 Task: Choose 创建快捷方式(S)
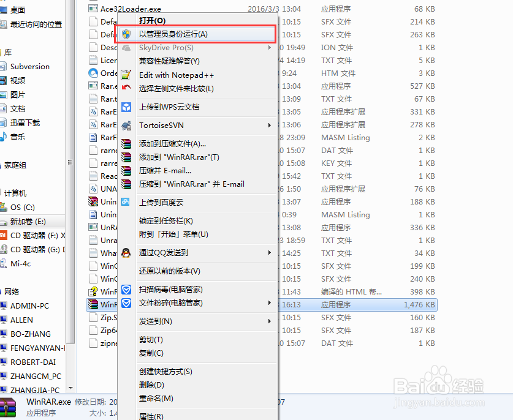click(x=165, y=371)
